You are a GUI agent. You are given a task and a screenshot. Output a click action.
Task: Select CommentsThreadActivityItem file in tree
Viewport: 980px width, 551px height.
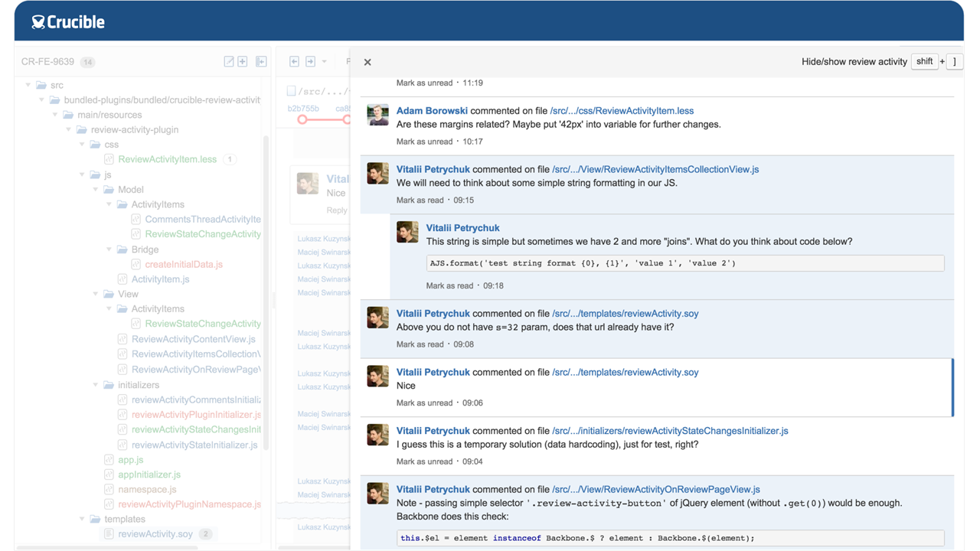203,219
